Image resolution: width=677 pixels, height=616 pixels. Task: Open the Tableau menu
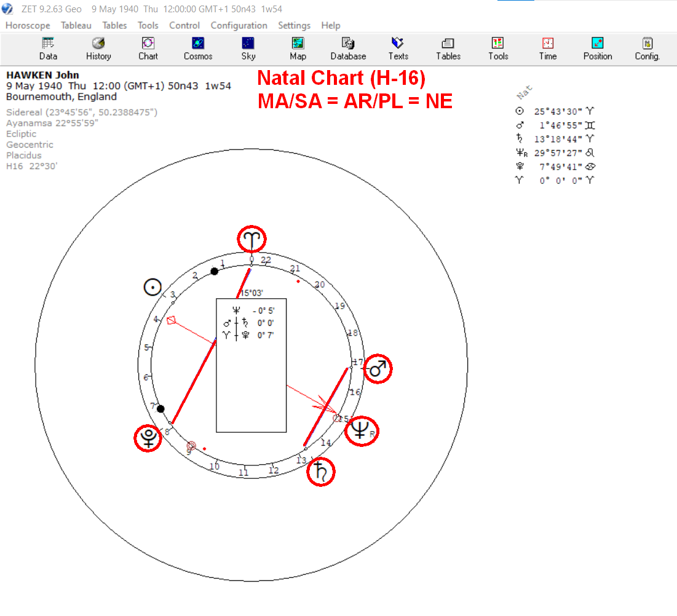pyautogui.click(x=76, y=25)
